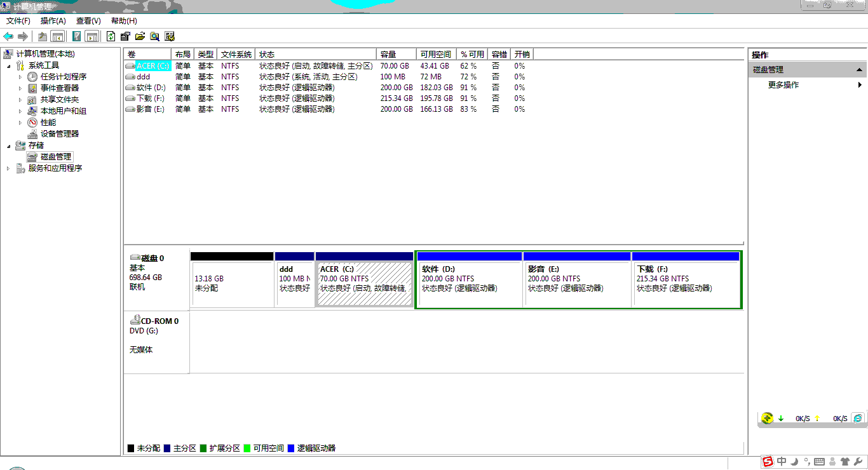Click the Up one level toolbar icon

click(43, 37)
